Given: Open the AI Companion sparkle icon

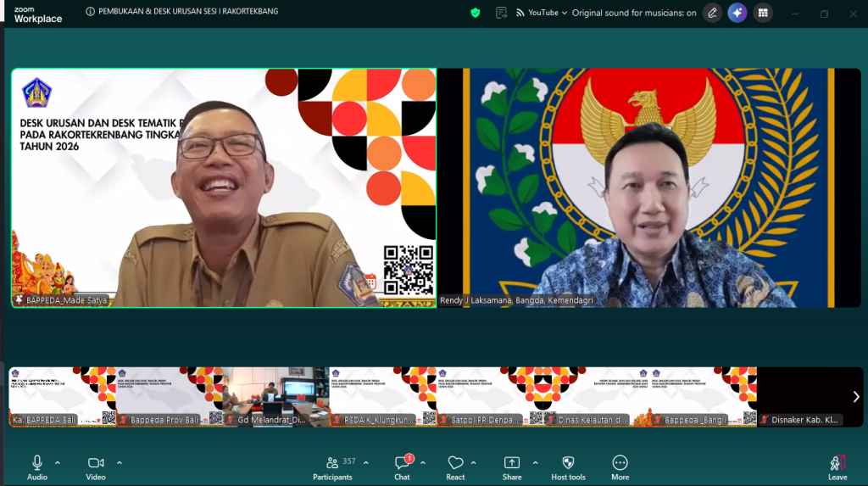Looking at the screenshot, I should 737,13.
